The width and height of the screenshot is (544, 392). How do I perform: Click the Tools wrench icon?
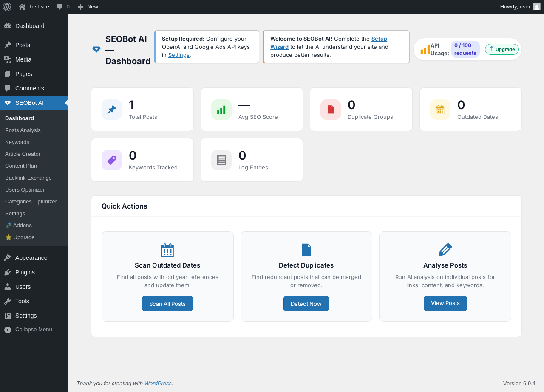[x=8, y=301]
